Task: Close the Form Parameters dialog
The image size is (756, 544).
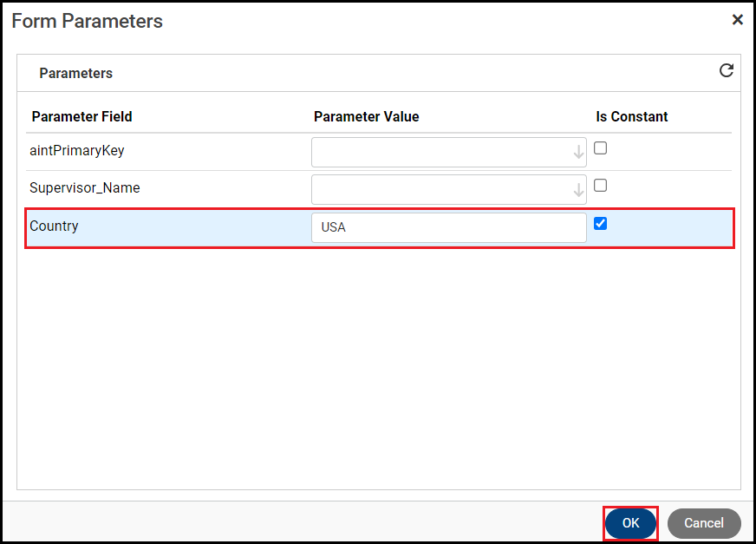Action: coord(737,20)
